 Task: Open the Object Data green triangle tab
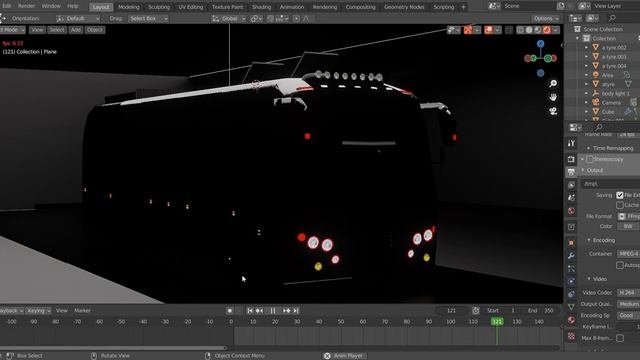pos(571,307)
